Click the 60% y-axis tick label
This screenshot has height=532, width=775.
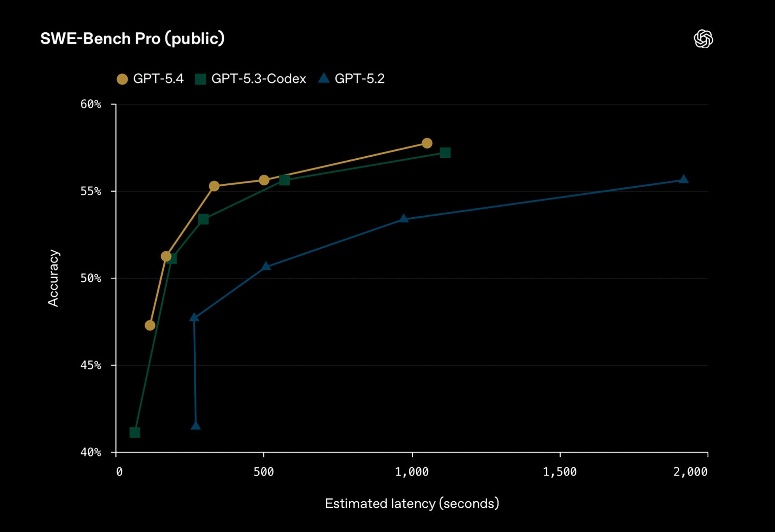click(x=90, y=104)
